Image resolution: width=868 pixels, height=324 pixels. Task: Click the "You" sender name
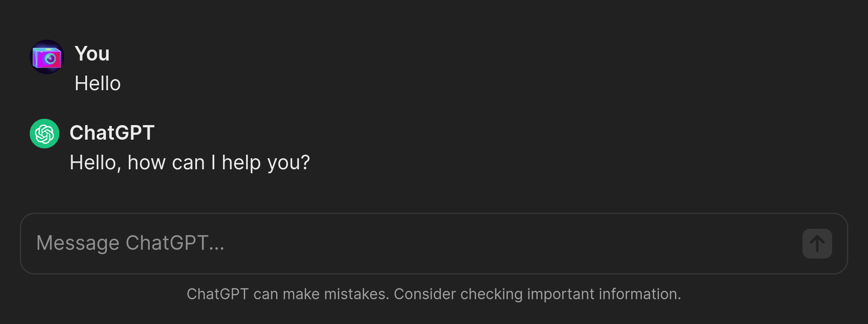coord(92,53)
